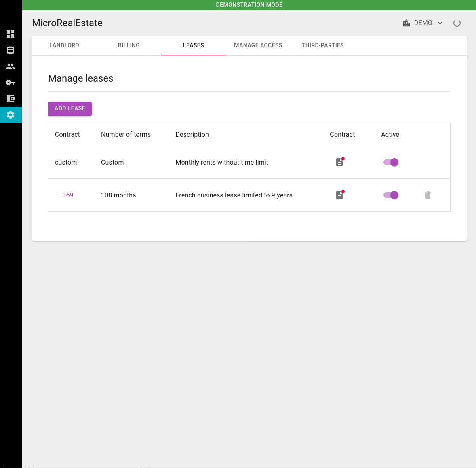Toggle Active switch for custom lease

(391, 162)
